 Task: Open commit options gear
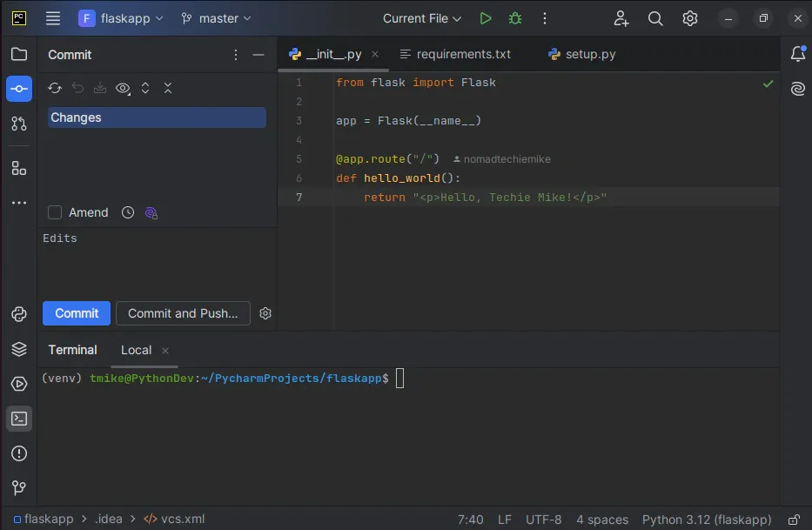pos(265,313)
